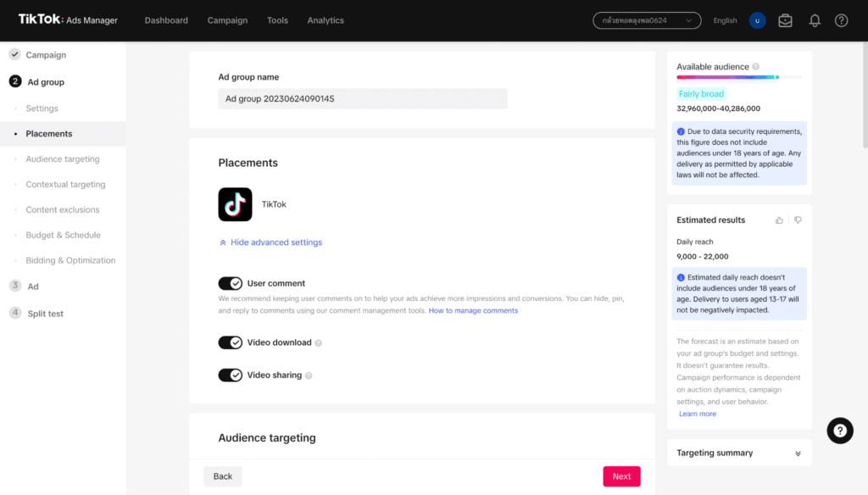Toggle the Video download switch
The image size is (868, 495).
(x=231, y=342)
